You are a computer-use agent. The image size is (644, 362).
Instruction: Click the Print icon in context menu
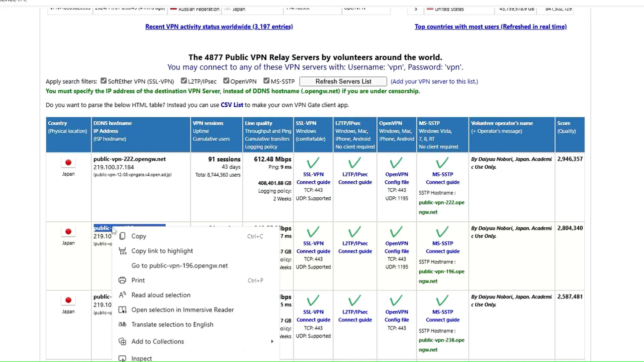[122, 281]
